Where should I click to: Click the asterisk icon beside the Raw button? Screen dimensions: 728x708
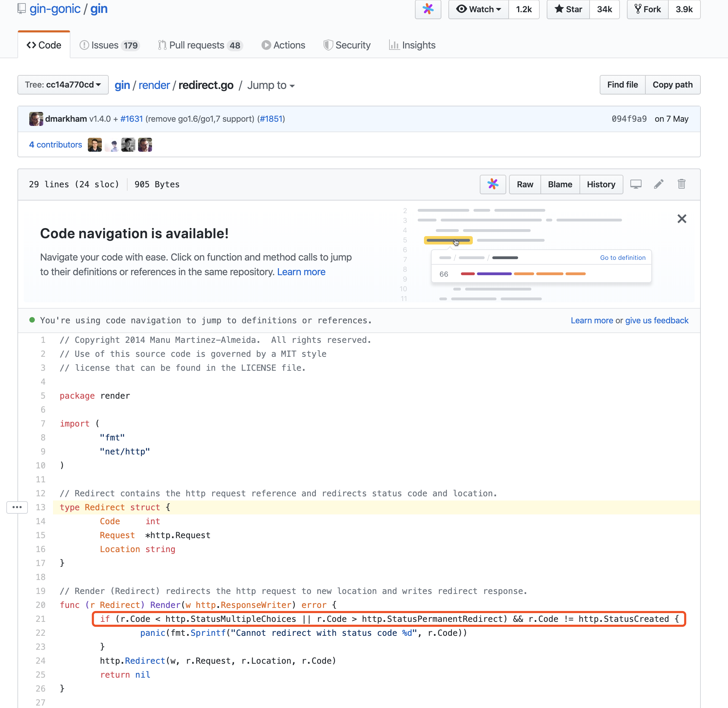pos(493,184)
